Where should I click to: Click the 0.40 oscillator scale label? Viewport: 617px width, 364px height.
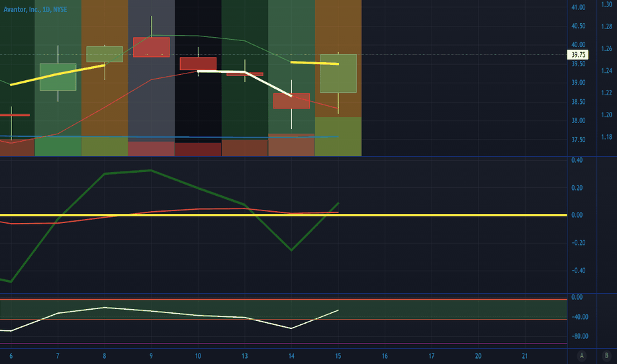coord(577,160)
